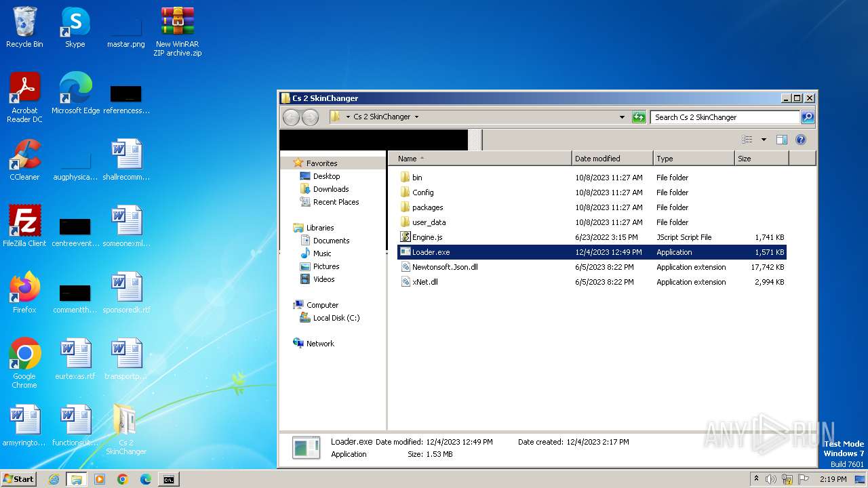Click the search magnifier button
The height and width of the screenshot is (488, 868).
808,117
